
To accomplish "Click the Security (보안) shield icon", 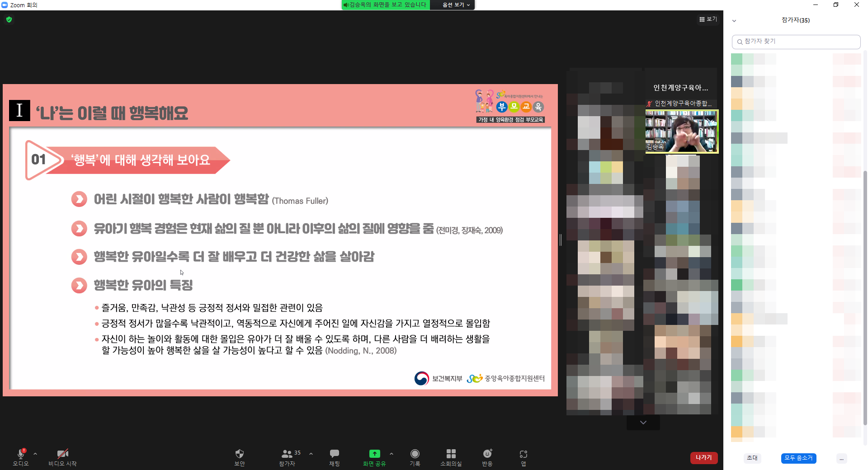I will pos(240,454).
